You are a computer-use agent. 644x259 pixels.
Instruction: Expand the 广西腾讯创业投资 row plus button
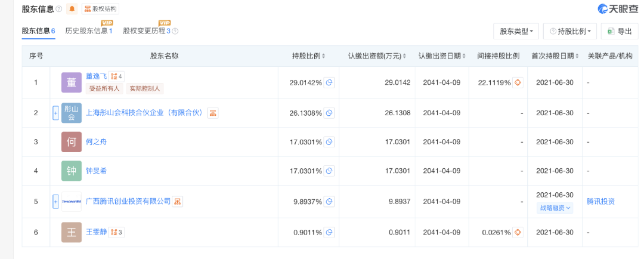click(x=55, y=202)
